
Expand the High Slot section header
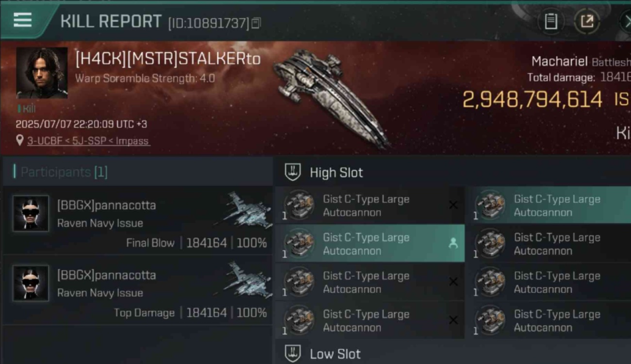tap(452, 172)
